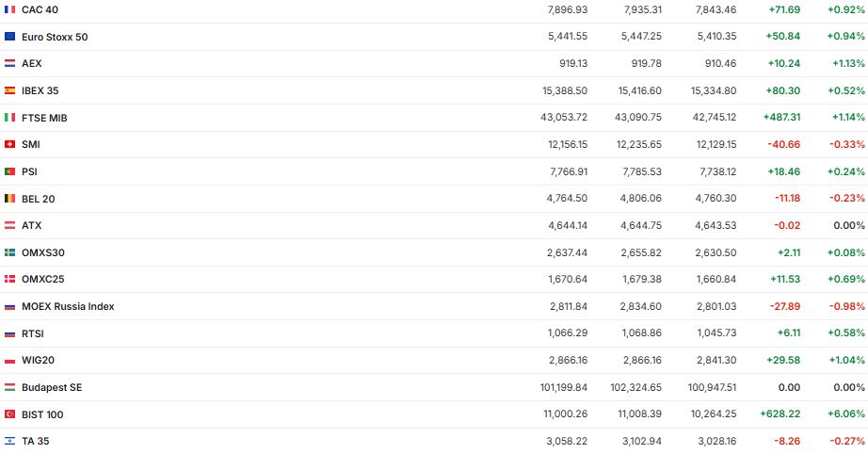868x454 pixels.
Task: Click the Belgium flag next to BEL 20
Action: click(9, 199)
